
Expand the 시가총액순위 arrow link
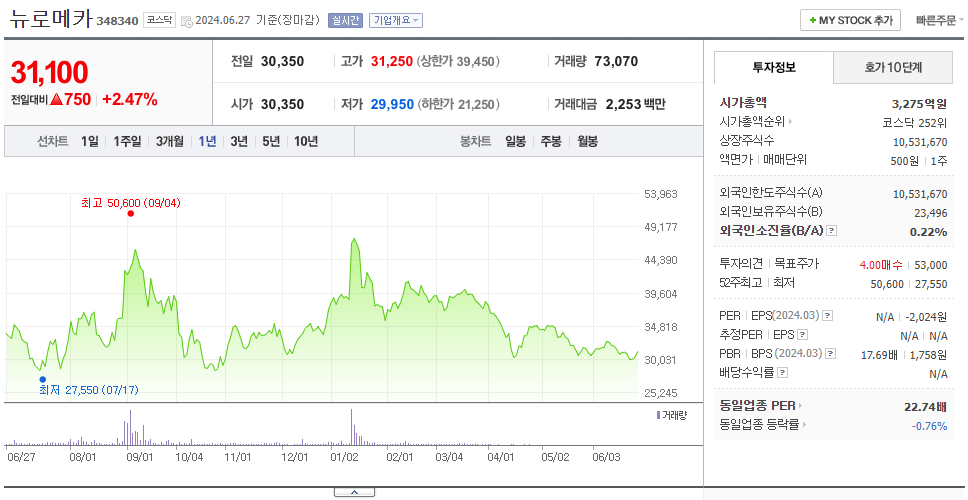click(x=790, y=122)
